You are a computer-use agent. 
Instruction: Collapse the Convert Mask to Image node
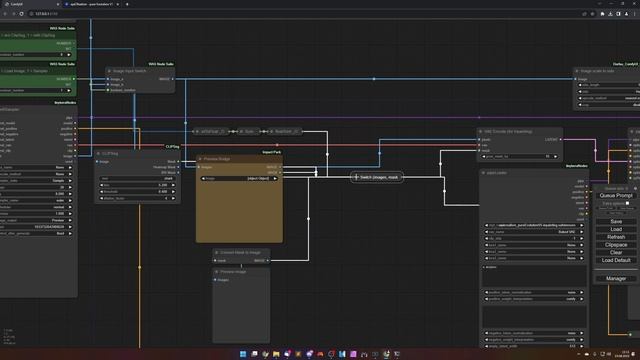click(x=217, y=253)
